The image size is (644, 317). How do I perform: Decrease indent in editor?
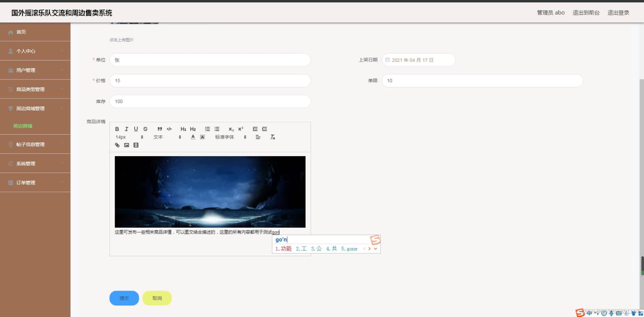[255, 129]
